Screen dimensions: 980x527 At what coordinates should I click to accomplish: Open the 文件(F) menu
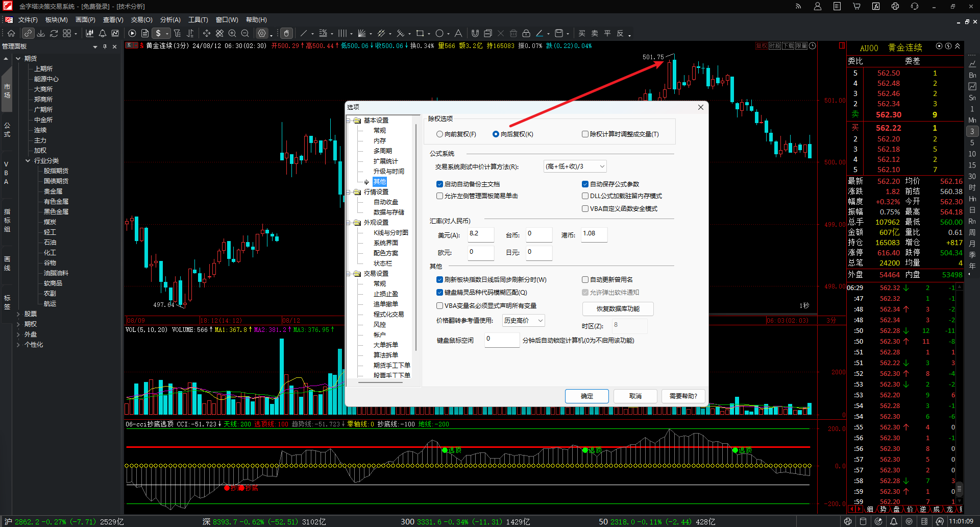(28, 20)
